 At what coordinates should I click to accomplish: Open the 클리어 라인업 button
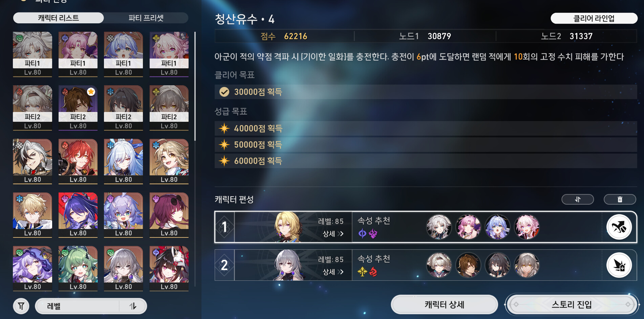coord(594,18)
